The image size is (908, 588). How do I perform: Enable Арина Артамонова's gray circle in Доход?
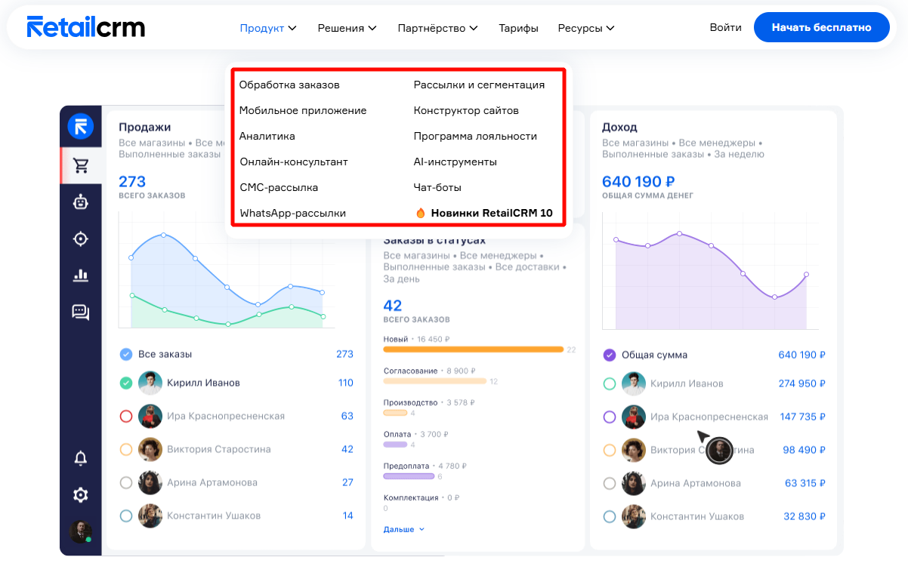tap(610, 483)
